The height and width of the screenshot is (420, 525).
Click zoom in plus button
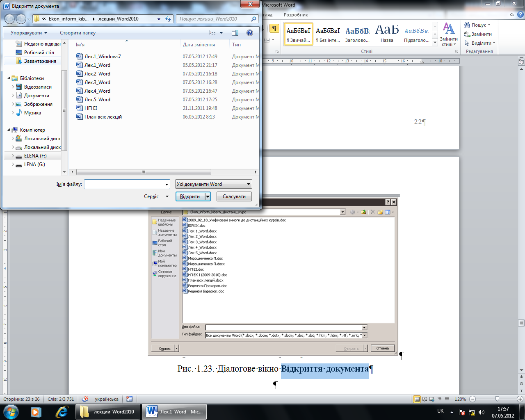(520, 399)
